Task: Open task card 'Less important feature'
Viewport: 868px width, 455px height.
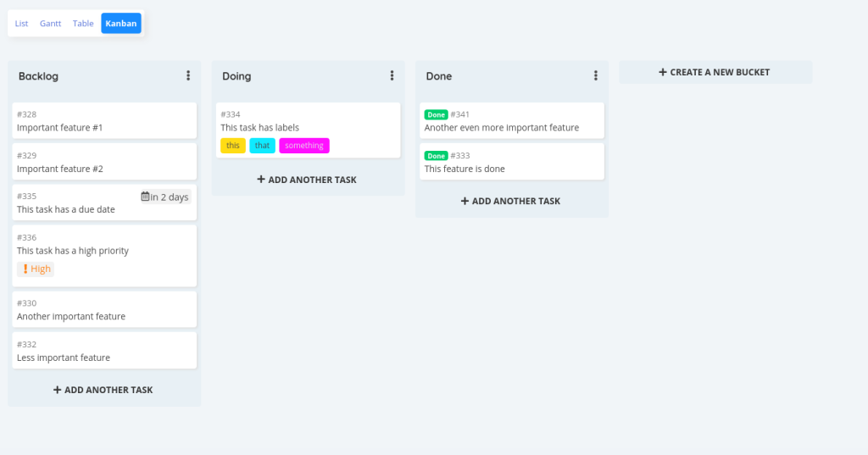Action: point(104,351)
